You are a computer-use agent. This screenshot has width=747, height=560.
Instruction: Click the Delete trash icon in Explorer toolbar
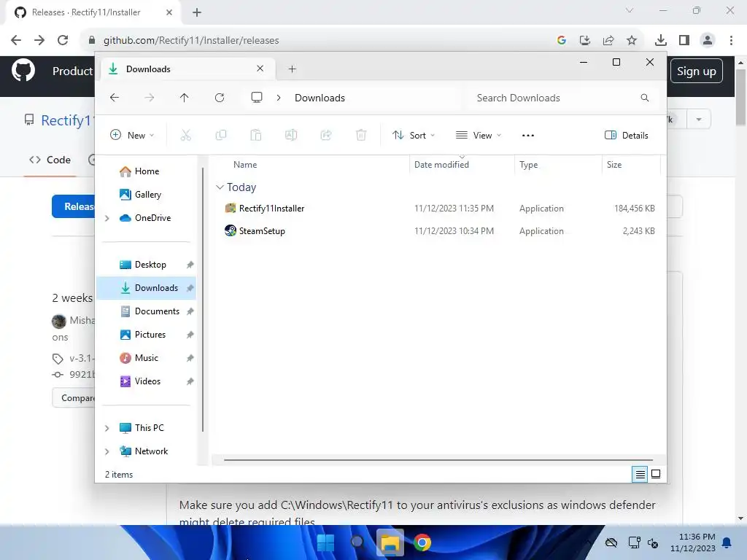(x=361, y=135)
